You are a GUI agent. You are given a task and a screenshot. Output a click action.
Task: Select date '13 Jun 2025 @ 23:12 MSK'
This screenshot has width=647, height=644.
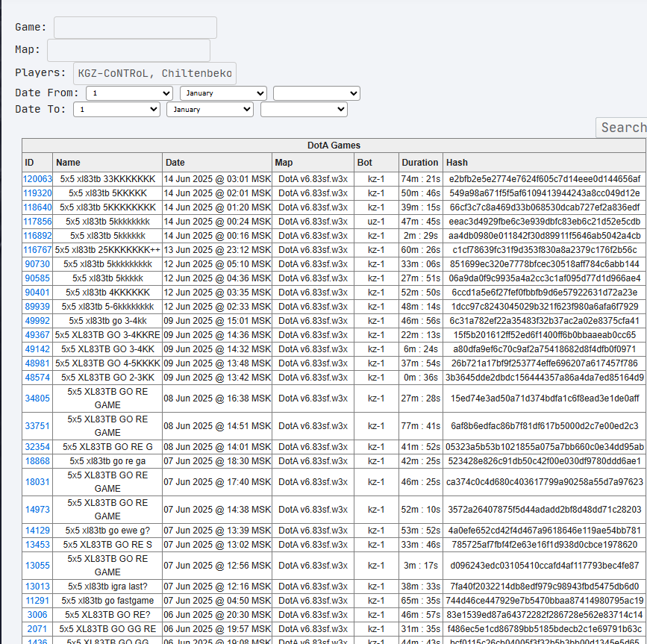coord(217,250)
